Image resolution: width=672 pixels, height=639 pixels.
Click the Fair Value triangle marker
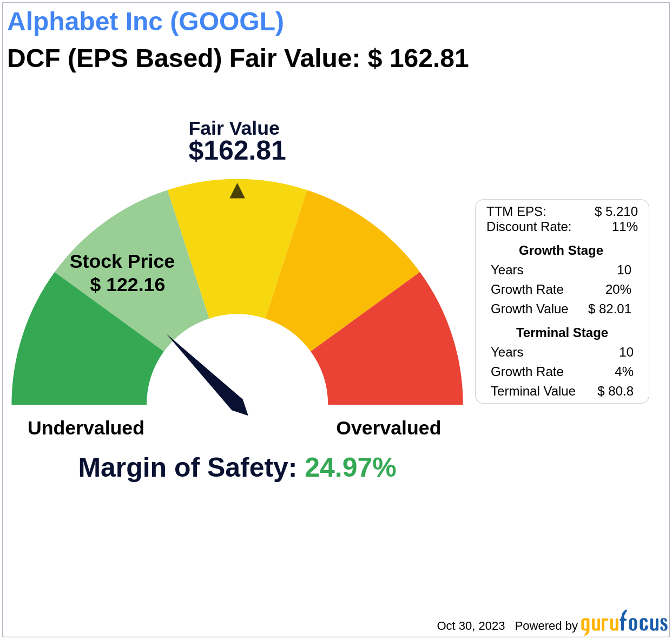tap(237, 191)
